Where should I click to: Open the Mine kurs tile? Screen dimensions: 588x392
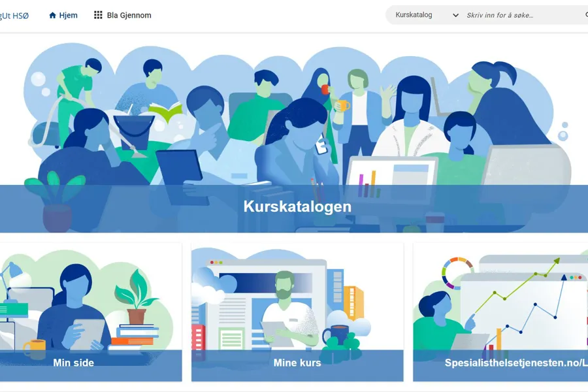(x=297, y=312)
